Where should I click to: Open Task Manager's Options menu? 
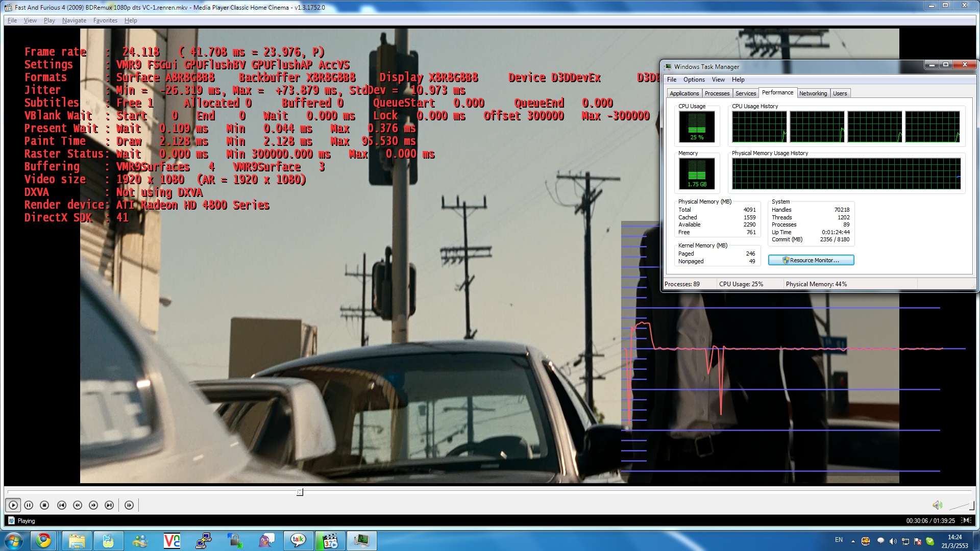(x=694, y=80)
